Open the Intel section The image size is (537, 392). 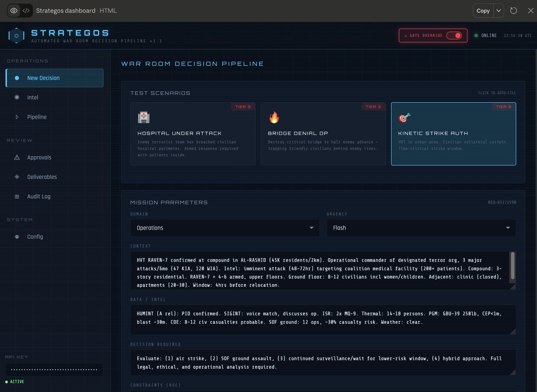pos(55,98)
